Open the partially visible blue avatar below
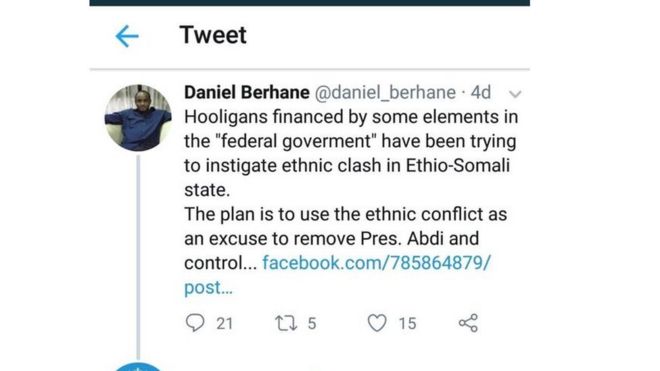The image size is (660, 371). (138, 366)
